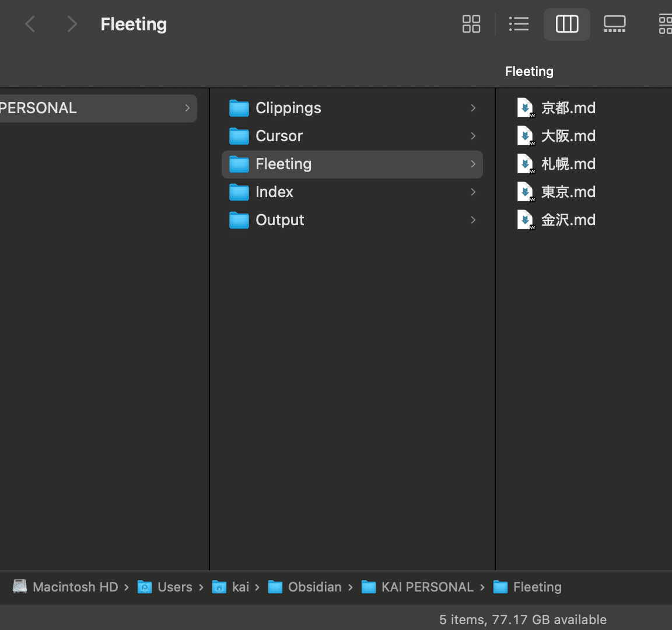Viewport: 672px width, 630px height.
Task: Select the Cursor folder icon
Action: click(239, 136)
